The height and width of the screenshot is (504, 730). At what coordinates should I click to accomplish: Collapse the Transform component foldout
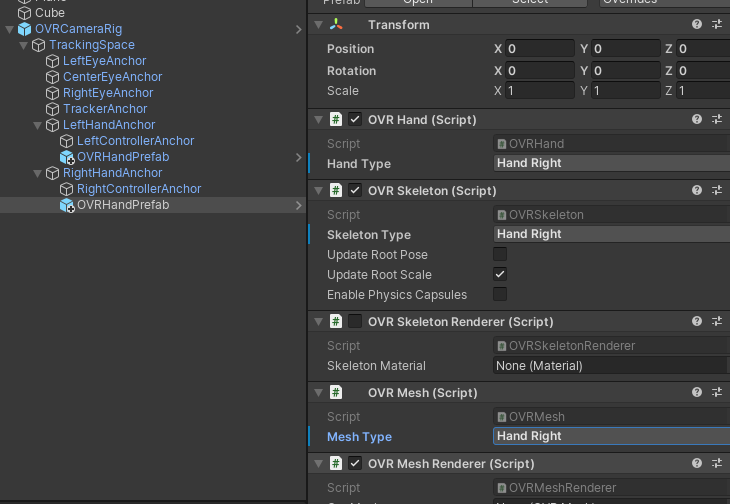coord(318,25)
